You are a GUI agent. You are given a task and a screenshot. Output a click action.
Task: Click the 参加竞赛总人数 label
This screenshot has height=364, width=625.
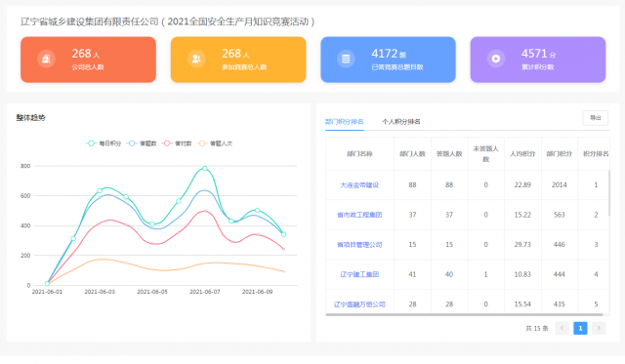pyautogui.click(x=244, y=67)
